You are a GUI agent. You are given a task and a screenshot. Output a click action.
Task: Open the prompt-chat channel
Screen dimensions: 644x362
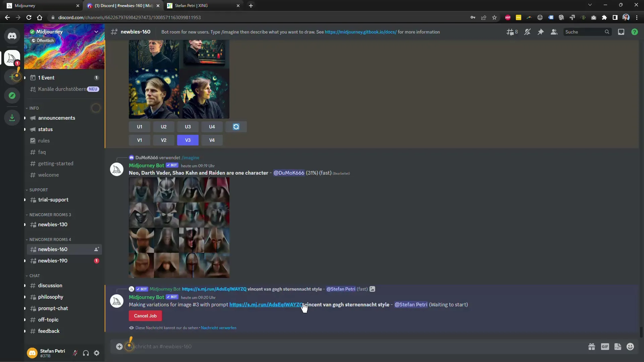tap(64, 308)
